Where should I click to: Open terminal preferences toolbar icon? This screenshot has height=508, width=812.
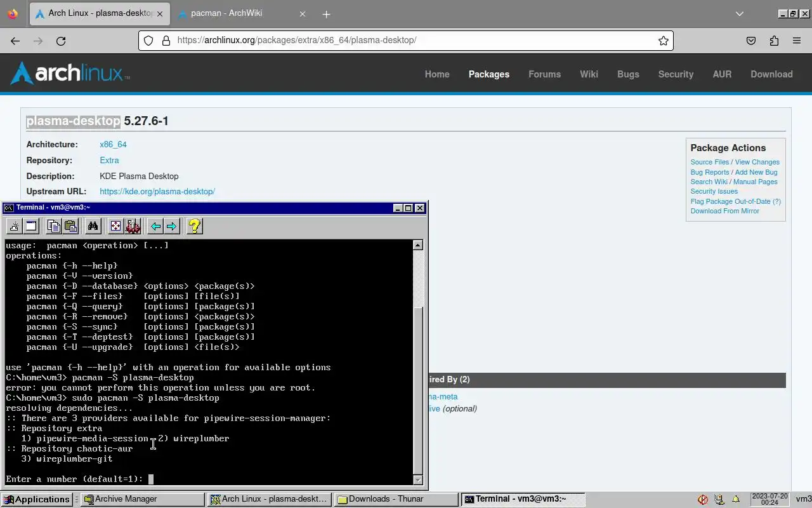coord(133,226)
